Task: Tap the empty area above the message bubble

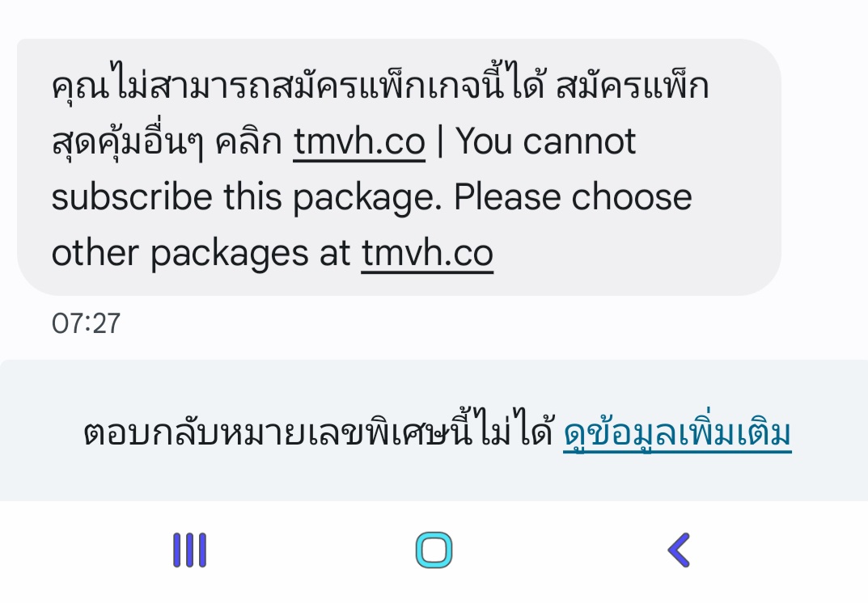Action: pos(434,19)
